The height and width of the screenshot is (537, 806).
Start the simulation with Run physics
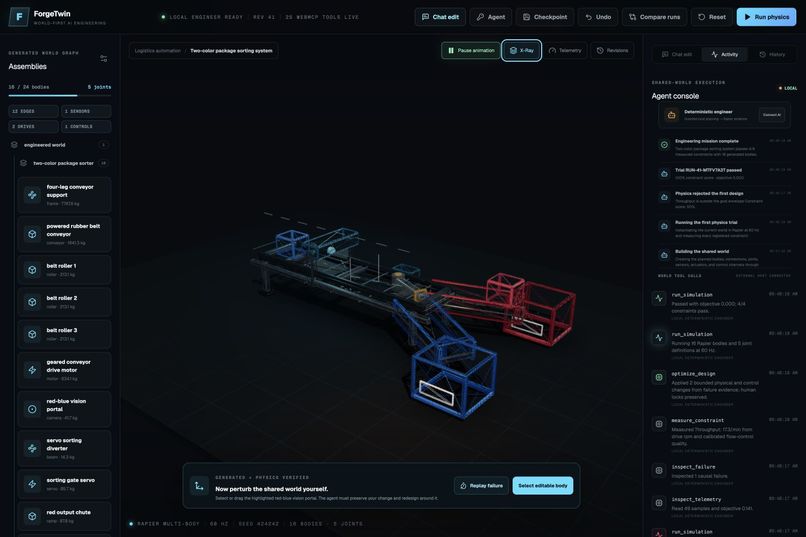766,17
